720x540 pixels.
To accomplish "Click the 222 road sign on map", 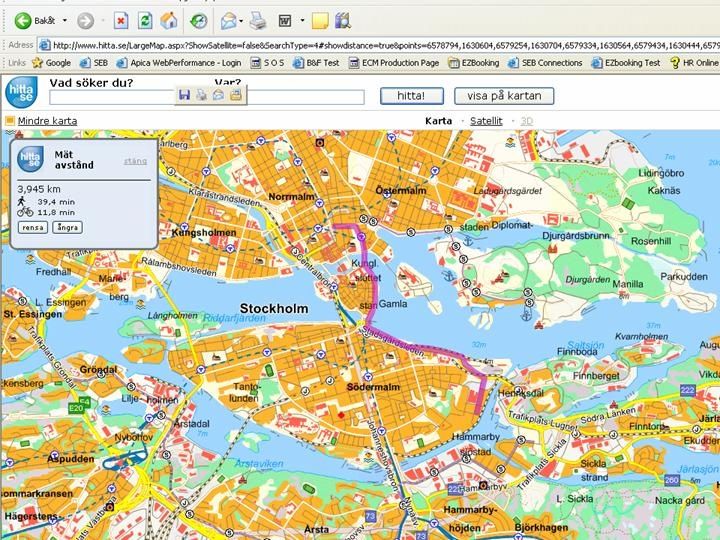I will [687, 390].
